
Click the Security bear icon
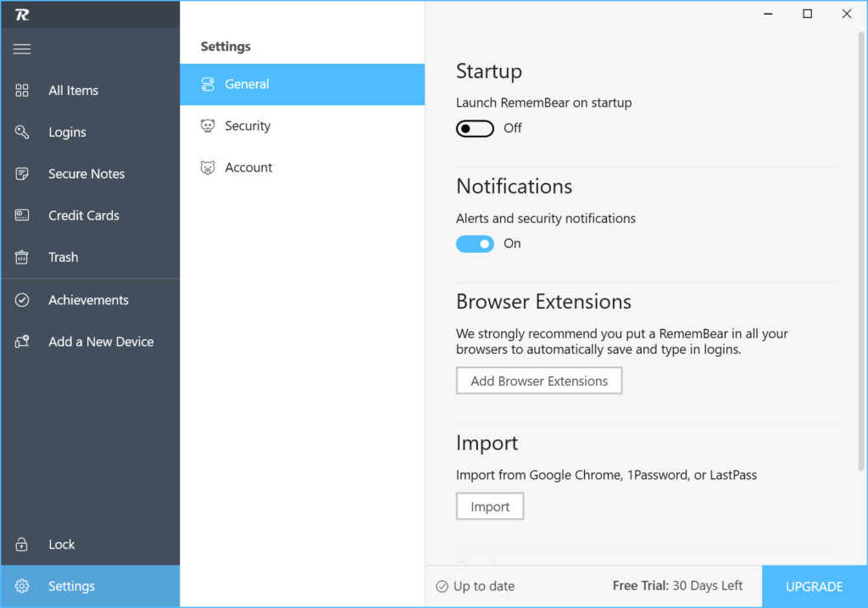coord(208,126)
